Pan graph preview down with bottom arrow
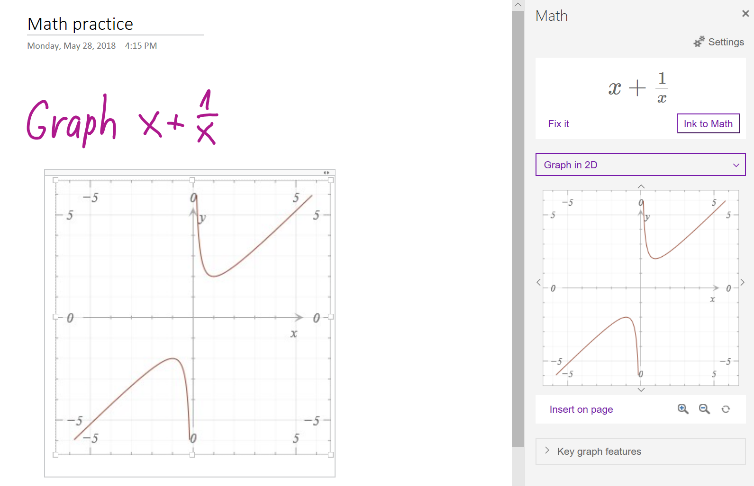The height and width of the screenshot is (486, 754). (641, 389)
